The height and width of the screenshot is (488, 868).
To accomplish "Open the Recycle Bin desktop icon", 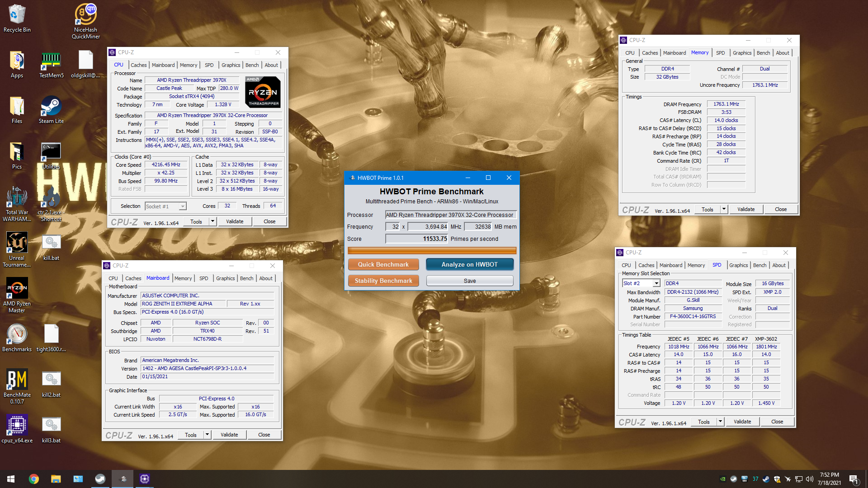I will [17, 18].
